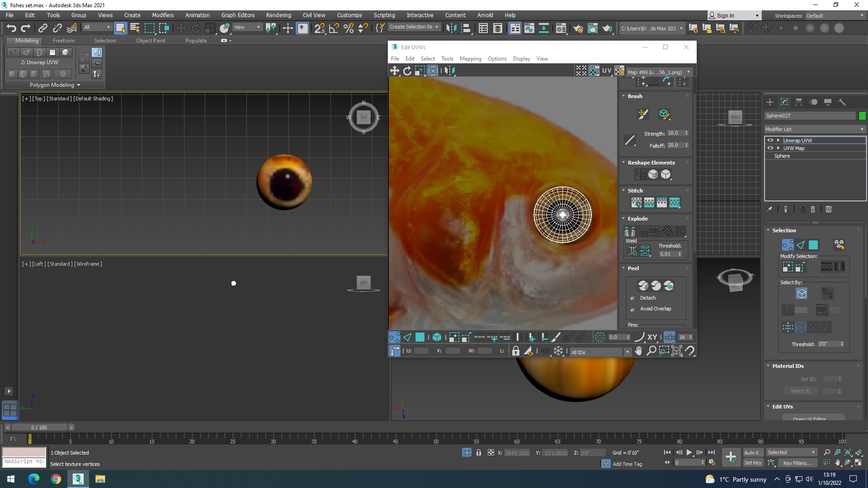Open the View reference coordinate dropdown

(x=247, y=27)
